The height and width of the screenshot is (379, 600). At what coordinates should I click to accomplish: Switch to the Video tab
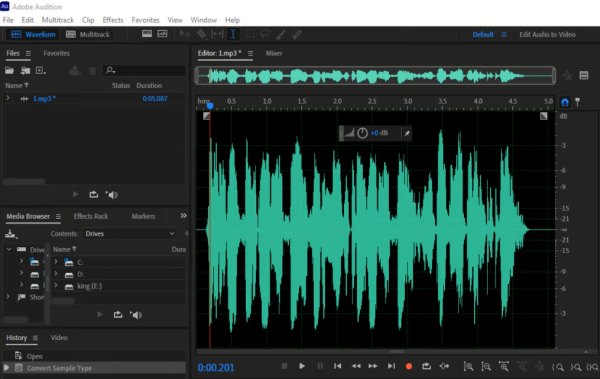point(59,338)
